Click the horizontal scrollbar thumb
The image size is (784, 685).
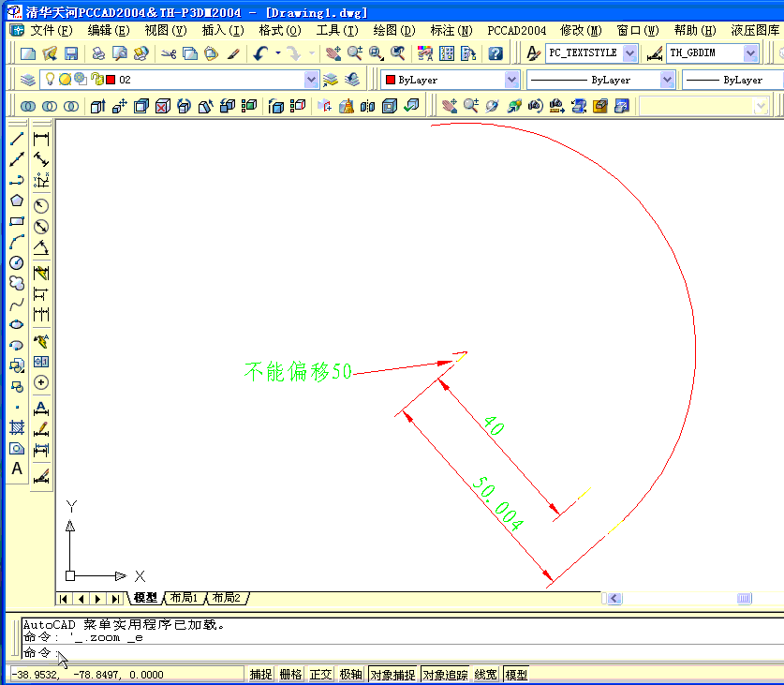744,599
